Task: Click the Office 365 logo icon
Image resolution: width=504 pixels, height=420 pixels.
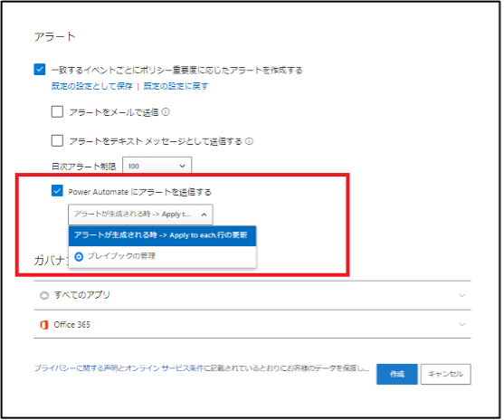Action: [x=44, y=325]
